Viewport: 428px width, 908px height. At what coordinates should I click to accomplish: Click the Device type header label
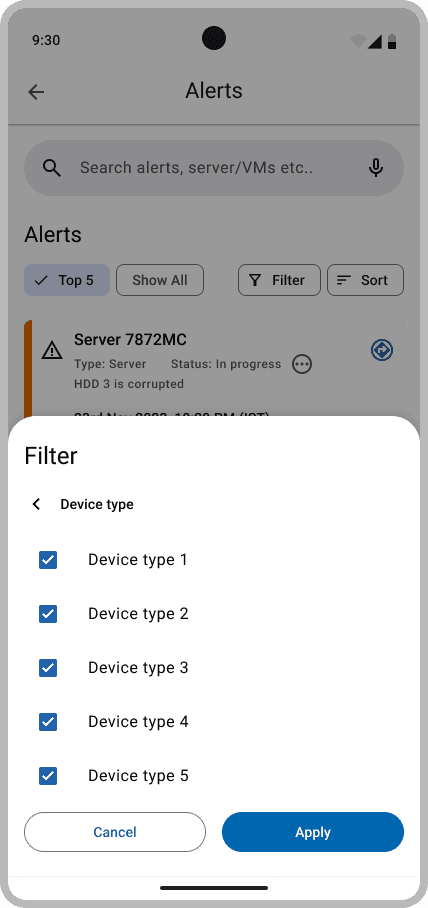pyautogui.click(x=97, y=504)
